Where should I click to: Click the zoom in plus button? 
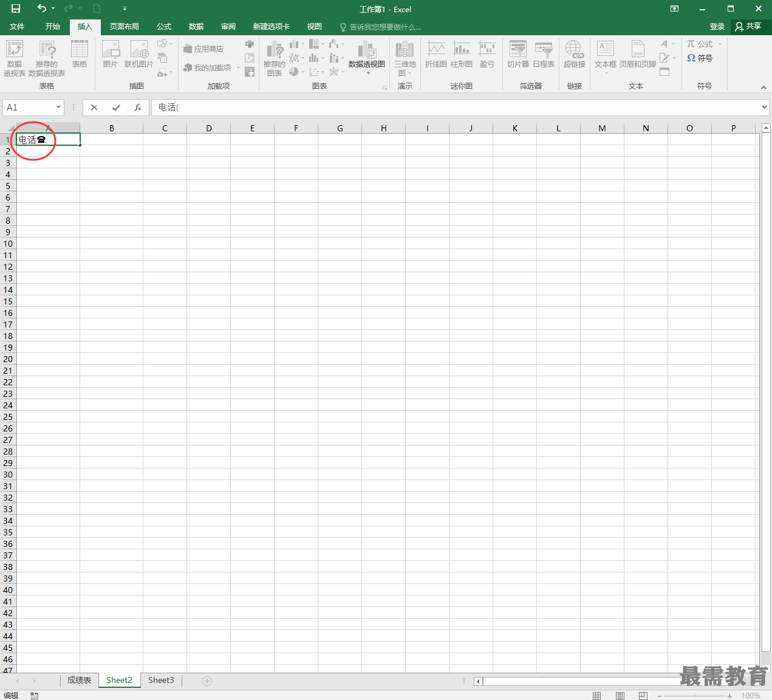click(729, 696)
